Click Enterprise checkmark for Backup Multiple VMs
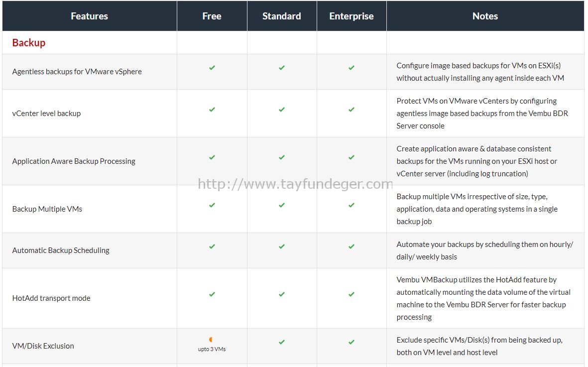The width and height of the screenshot is (588, 367). (x=352, y=205)
